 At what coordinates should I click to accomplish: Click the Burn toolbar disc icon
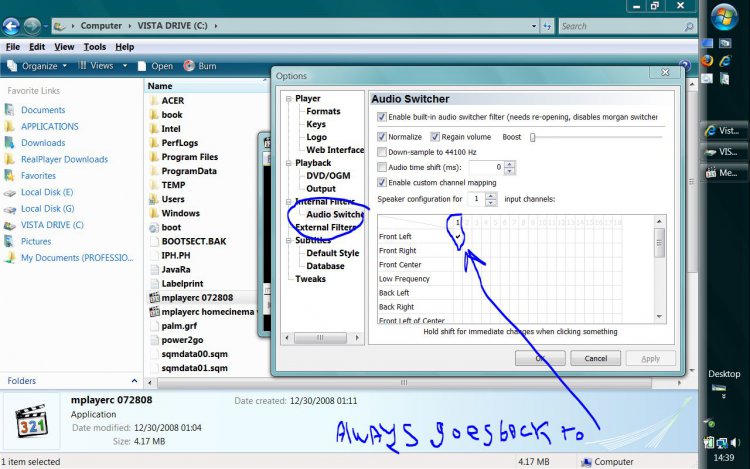pos(189,65)
